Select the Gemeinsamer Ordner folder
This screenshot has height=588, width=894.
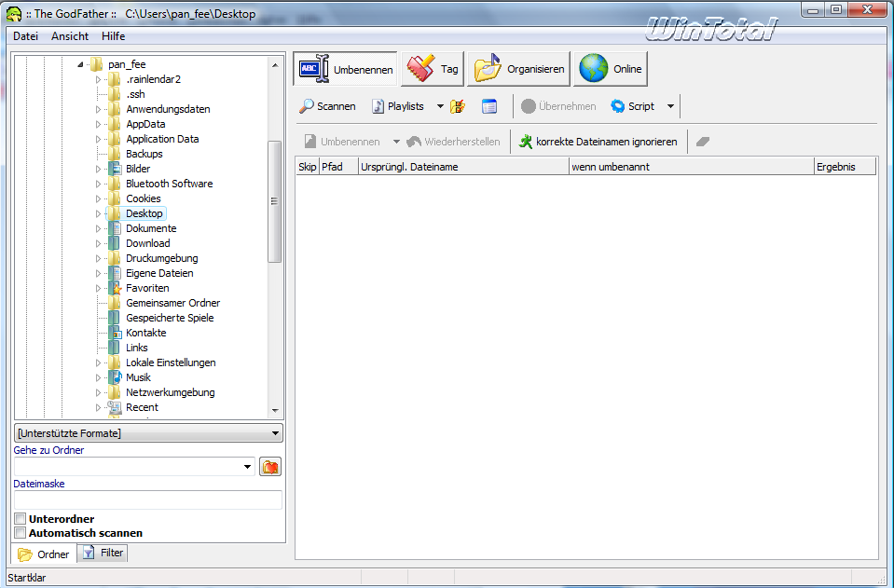[x=172, y=303]
